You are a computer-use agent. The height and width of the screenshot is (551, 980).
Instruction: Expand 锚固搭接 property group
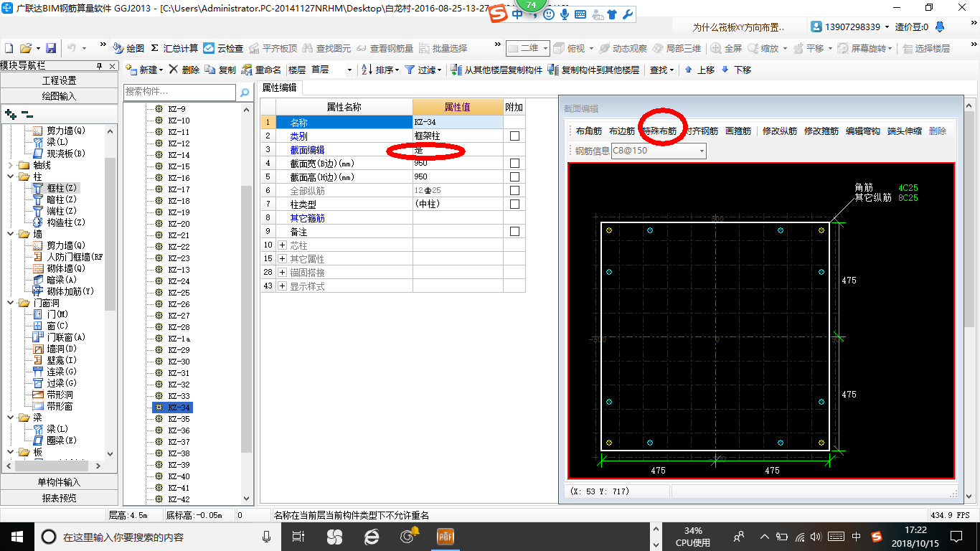click(282, 273)
